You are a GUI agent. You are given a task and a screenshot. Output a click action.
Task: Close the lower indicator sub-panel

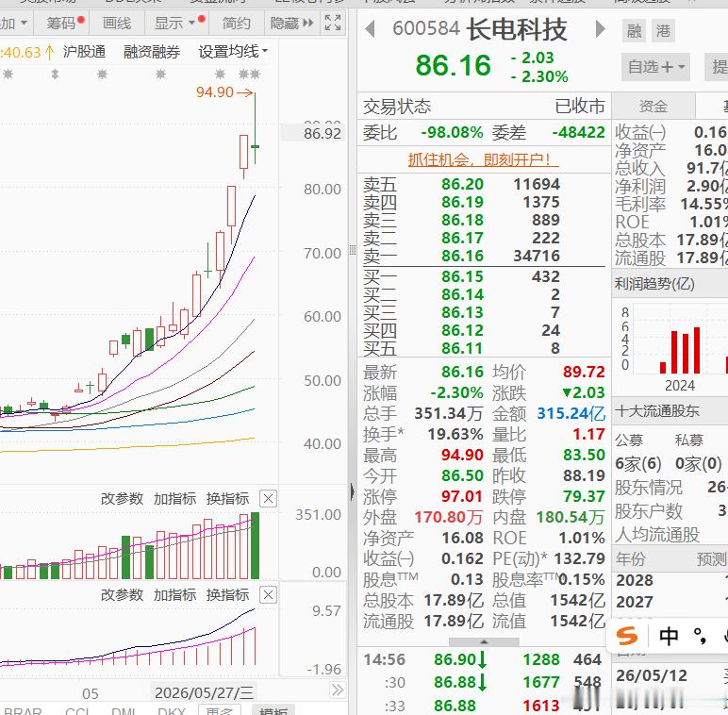point(268,595)
